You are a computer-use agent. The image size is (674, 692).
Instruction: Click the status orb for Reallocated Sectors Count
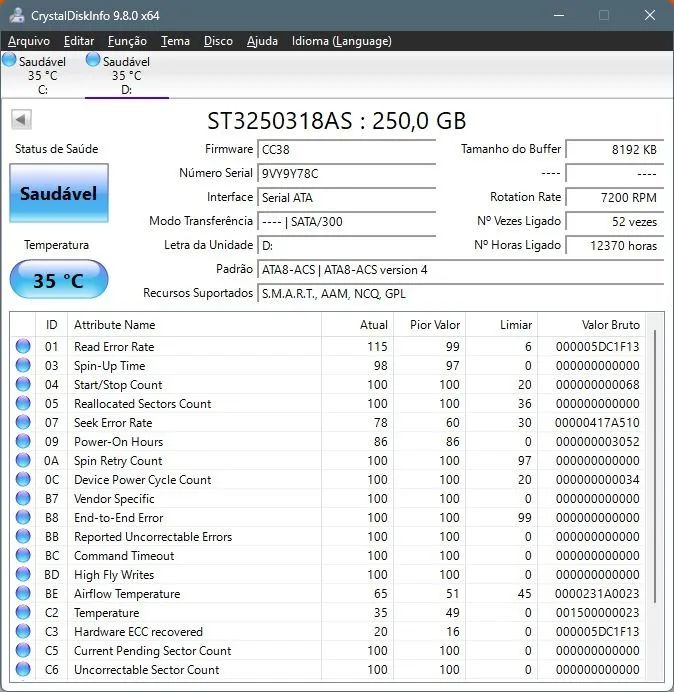tap(23, 403)
